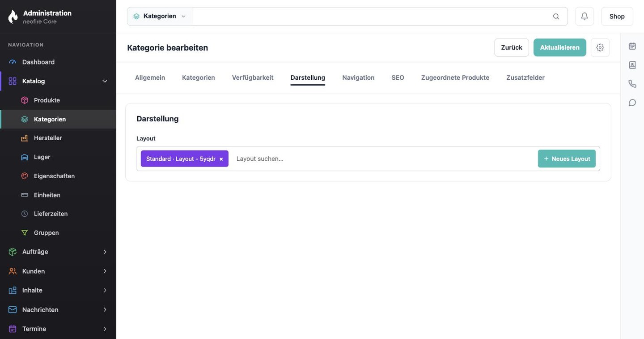Click the Produkte cube icon

click(x=25, y=100)
